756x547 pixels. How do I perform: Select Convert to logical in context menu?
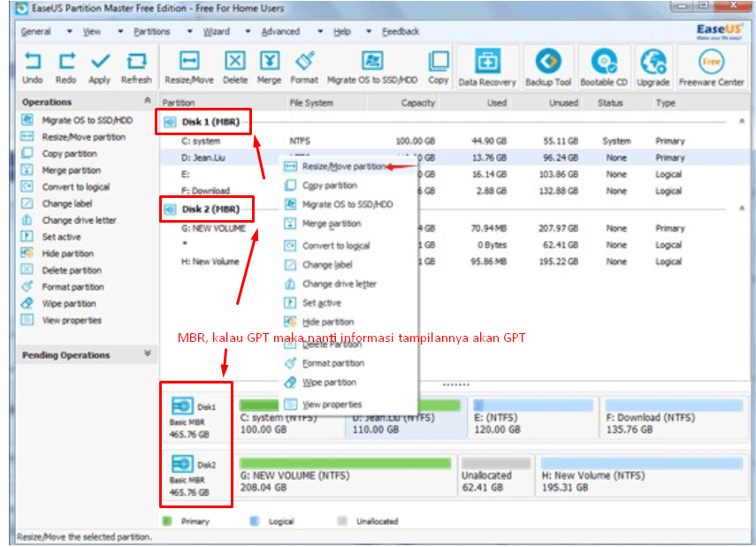349,246
